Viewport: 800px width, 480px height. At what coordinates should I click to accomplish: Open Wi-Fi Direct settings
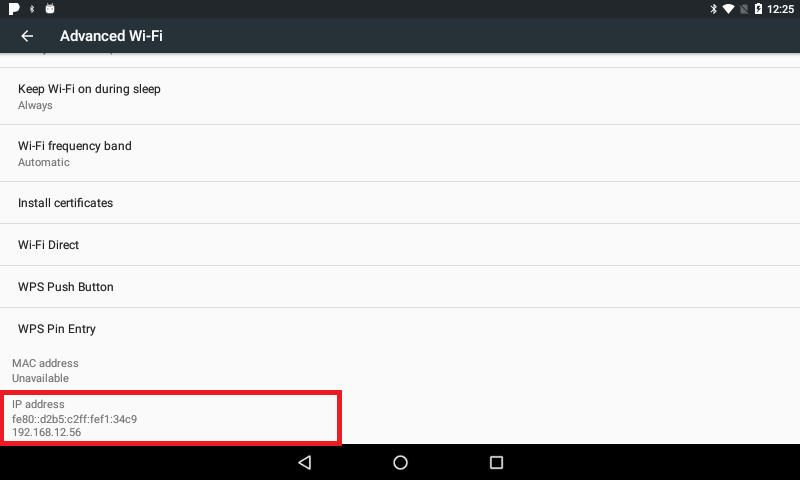click(x=400, y=244)
